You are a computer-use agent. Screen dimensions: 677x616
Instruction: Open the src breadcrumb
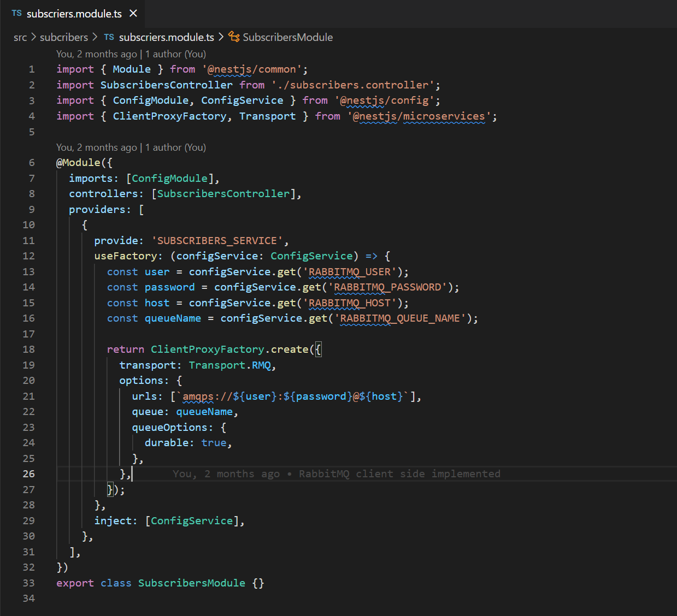click(x=20, y=37)
